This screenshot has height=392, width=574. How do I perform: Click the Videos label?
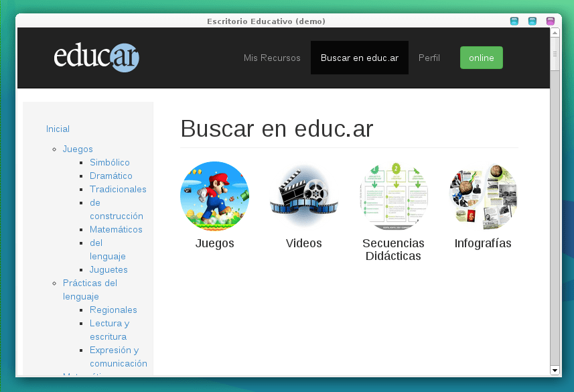pyautogui.click(x=304, y=243)
